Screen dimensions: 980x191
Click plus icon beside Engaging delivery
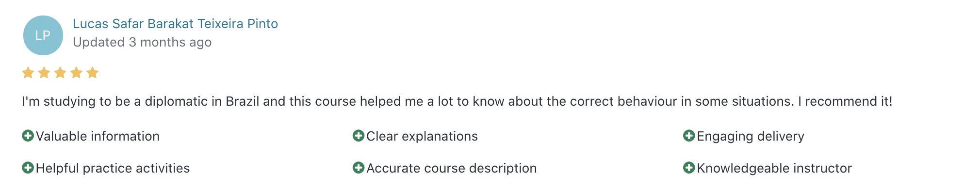click(x=689, y=136)
